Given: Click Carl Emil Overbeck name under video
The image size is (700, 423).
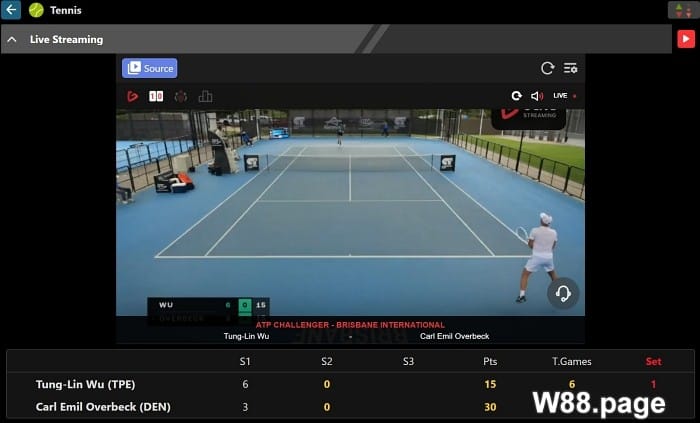Looking at the screenshot, I should [x=454, y=336].
